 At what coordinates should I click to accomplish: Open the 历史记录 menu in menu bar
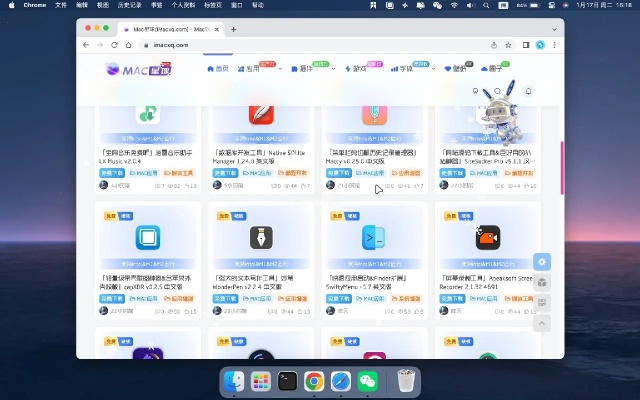[x=129, y=5]
